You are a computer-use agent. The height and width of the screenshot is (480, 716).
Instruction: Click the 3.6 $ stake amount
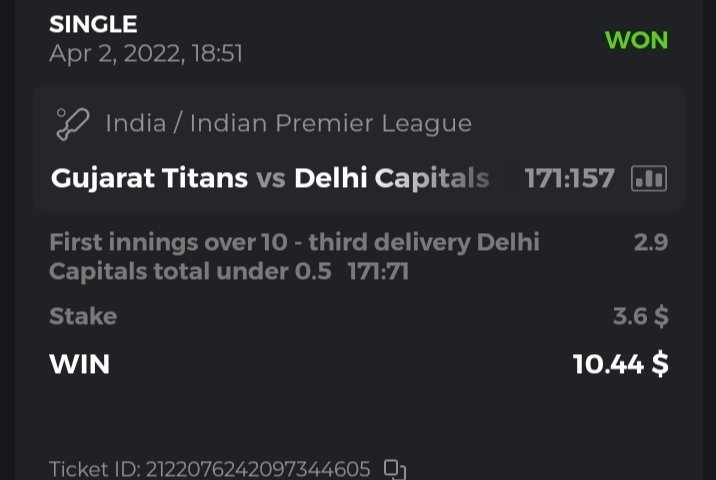(x=640, y=316)
